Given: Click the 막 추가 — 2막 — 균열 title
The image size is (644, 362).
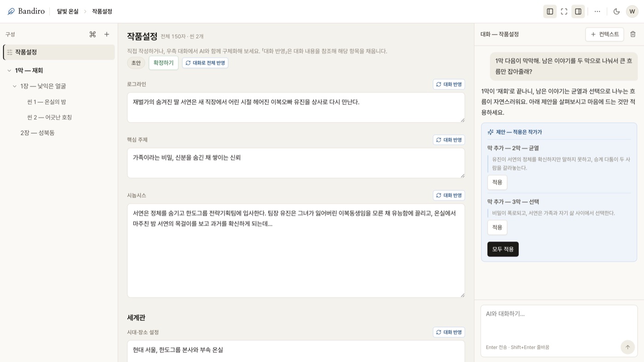Looking at the screenshot, I should 513,148.
